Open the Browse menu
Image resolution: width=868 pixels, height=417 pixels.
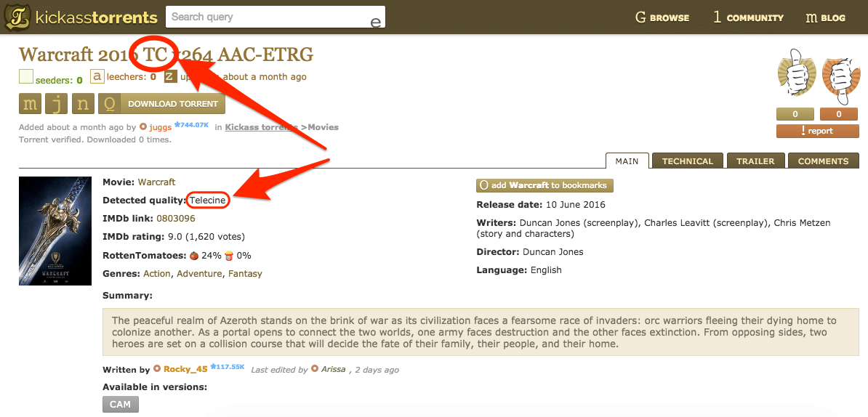coord(662,17)
